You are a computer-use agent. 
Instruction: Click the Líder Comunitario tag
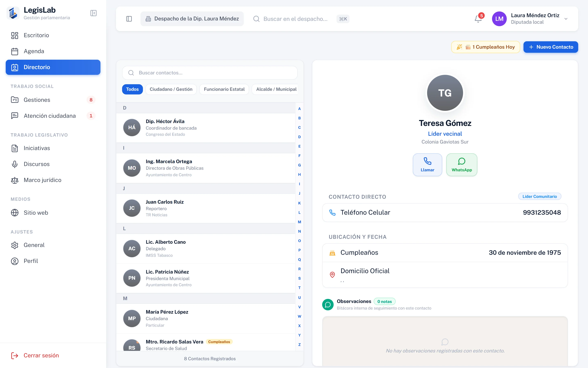pos(539,196)
